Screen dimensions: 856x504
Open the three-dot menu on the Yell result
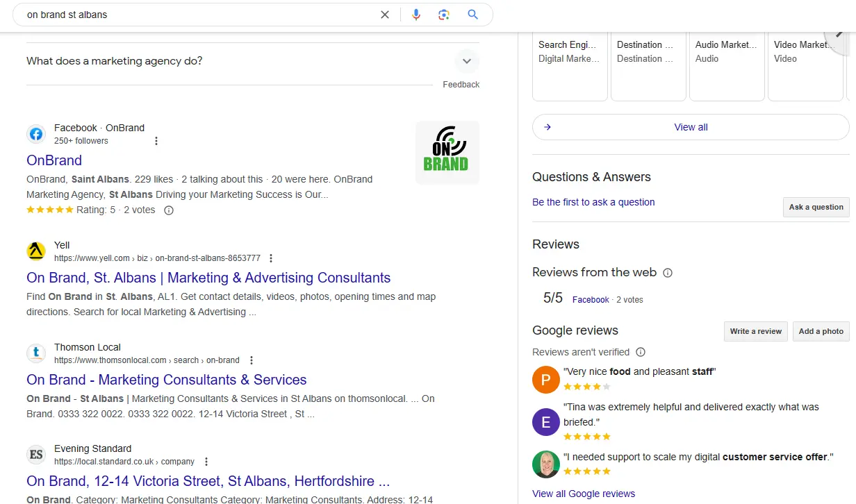tap(271, 258)
